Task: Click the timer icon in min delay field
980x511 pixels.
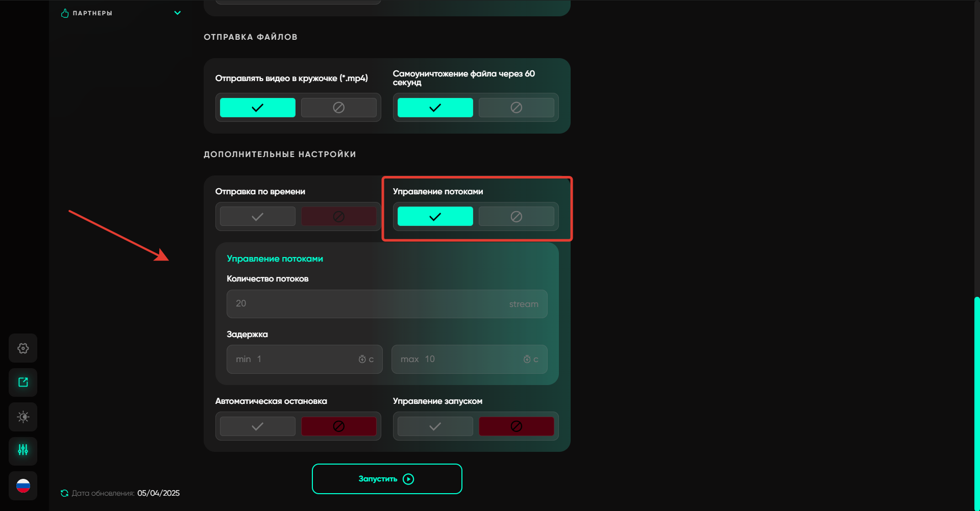Action: tap(362, 360)
